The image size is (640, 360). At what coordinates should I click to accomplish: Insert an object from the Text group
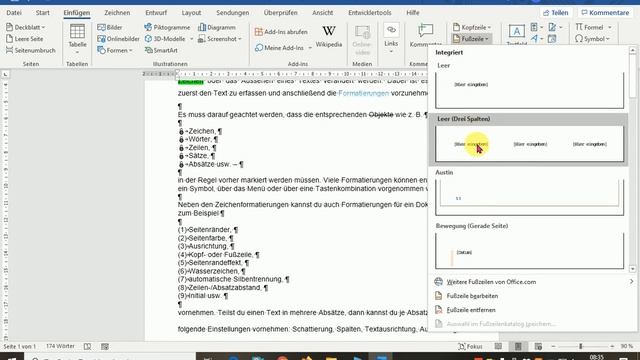click(x=552, y=39)
